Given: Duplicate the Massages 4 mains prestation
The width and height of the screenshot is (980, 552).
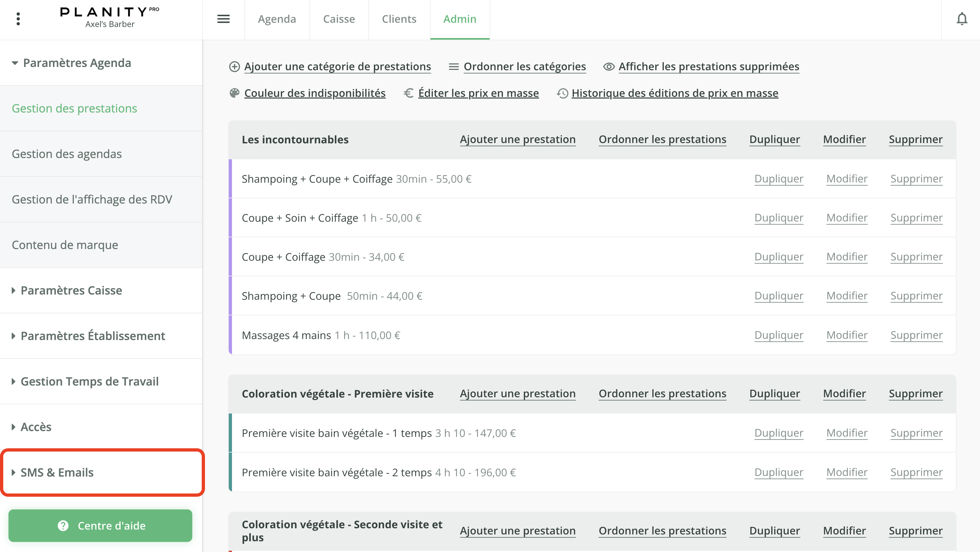Looking at the screenshot, I should [779, 335].
